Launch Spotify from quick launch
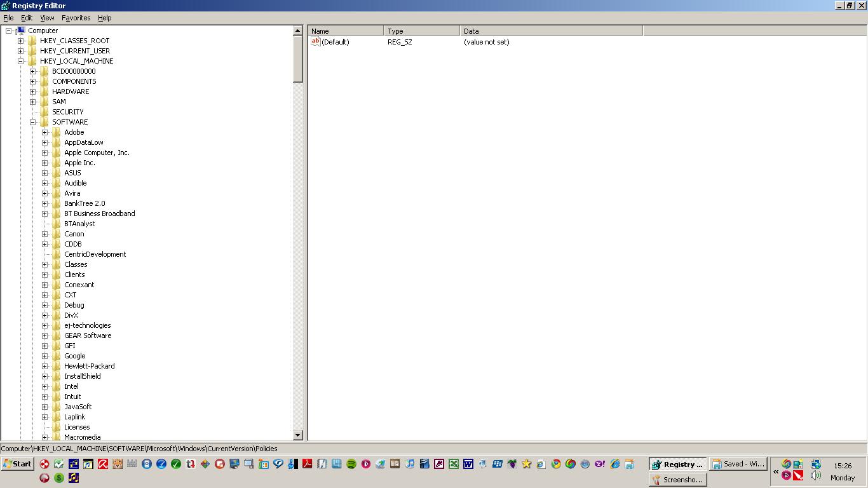 [351, 464]
